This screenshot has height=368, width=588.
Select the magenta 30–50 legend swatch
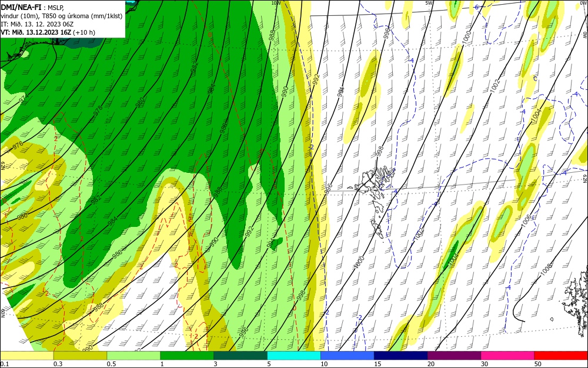(x=508, y=356)
